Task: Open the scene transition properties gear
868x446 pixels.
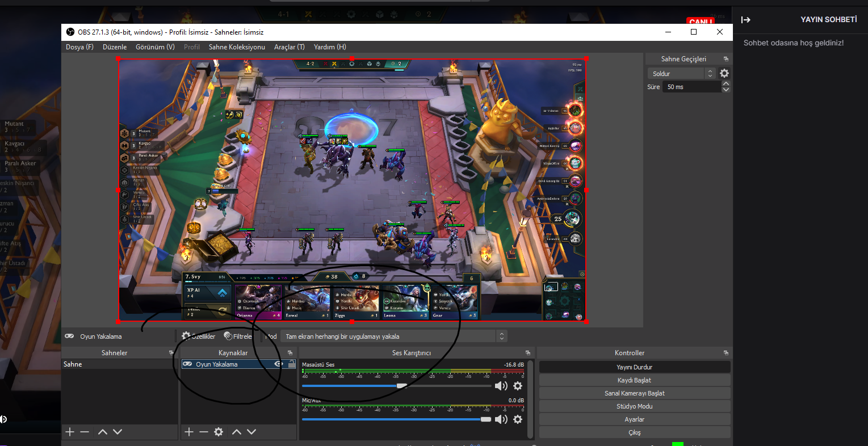Action: tap(724, 73)
